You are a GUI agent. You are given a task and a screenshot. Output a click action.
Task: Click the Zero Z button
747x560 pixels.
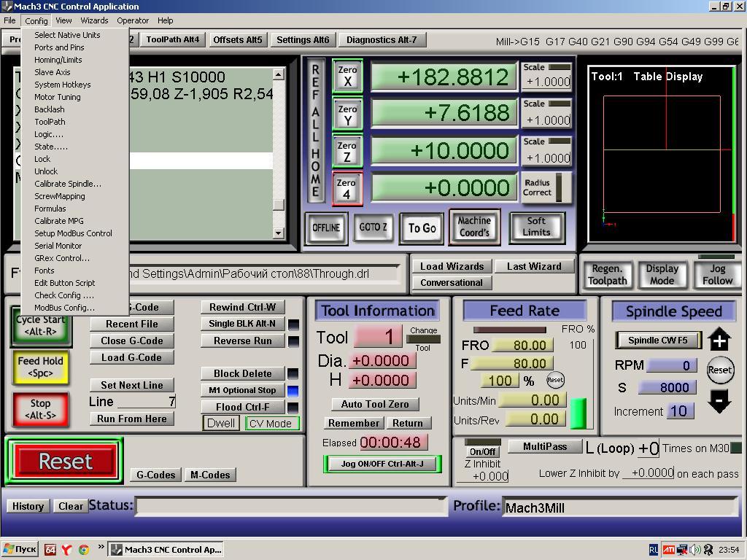tap(347, 151)
